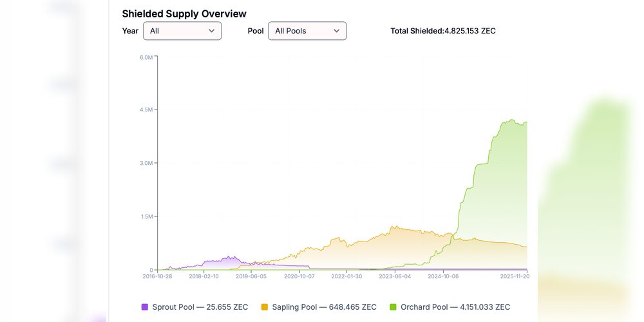The image size is (644, 322).
Task: Click the green Orchard Pool legend swatch
Action: tap(393, 307)
